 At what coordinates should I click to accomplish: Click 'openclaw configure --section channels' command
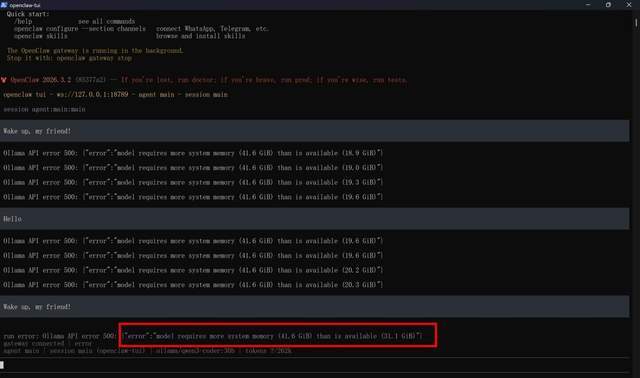(80, 29)
